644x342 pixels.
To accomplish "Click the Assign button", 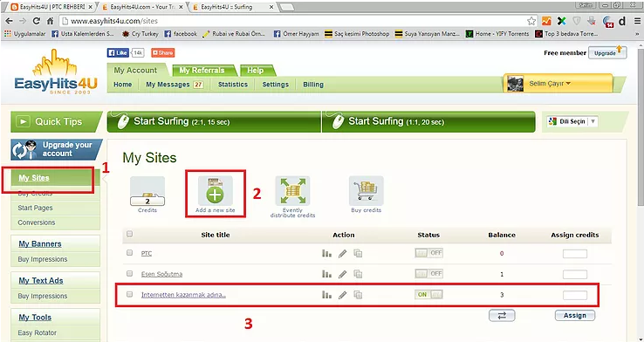I will click(575, 315).
